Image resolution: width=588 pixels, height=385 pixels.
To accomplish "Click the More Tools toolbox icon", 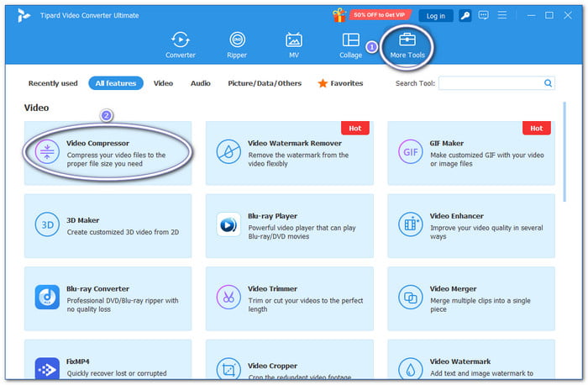I will pyautogui.click(x=407, y=39).
